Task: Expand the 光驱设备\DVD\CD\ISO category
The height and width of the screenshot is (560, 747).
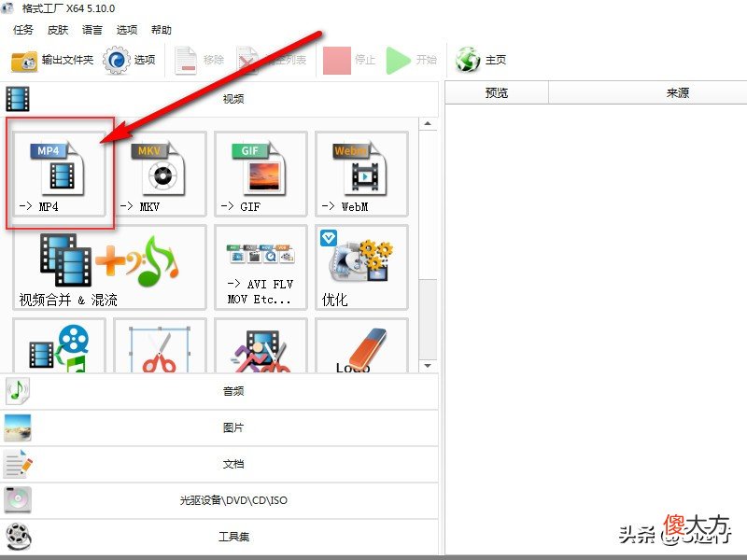Action: click(x=219, y=500)
